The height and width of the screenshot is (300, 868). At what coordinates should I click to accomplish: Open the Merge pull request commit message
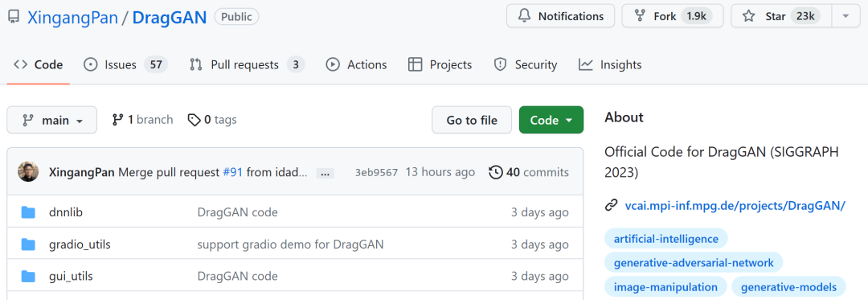click(168, 173)
